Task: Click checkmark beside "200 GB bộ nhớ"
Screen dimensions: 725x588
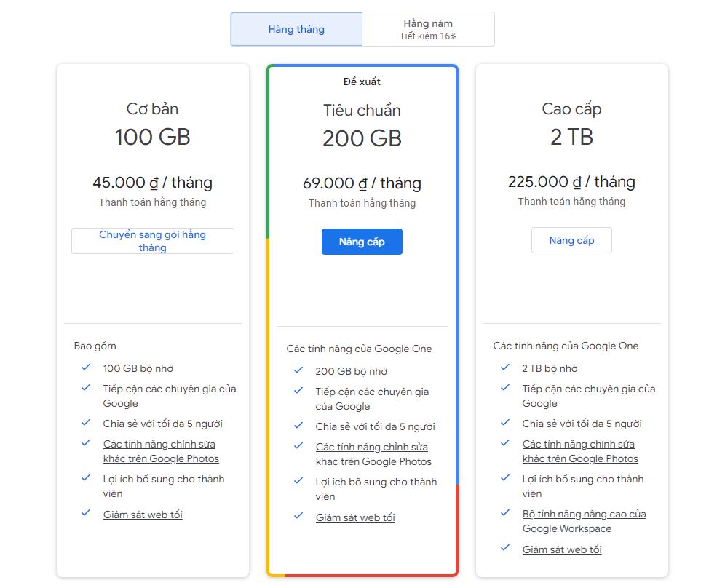Action: 298,371
